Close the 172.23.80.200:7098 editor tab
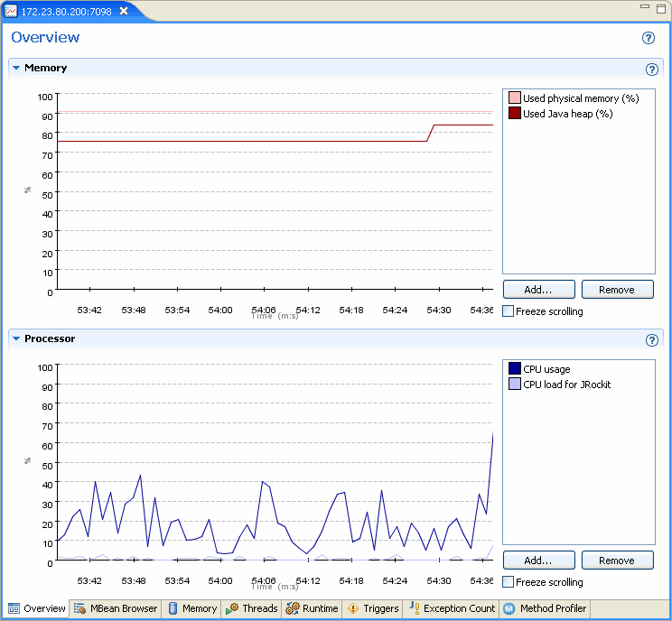This screenshot has width=672, height=621. (124, 11)
